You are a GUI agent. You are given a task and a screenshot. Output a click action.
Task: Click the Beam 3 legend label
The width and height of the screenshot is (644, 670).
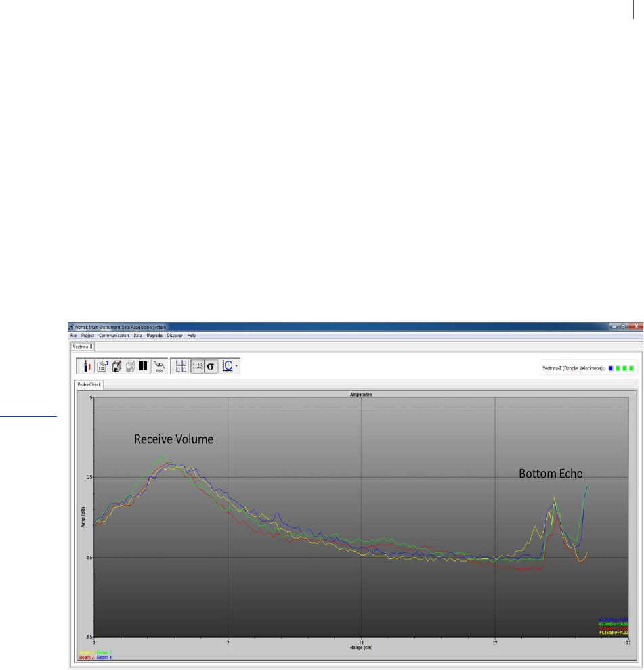[104, 652]
